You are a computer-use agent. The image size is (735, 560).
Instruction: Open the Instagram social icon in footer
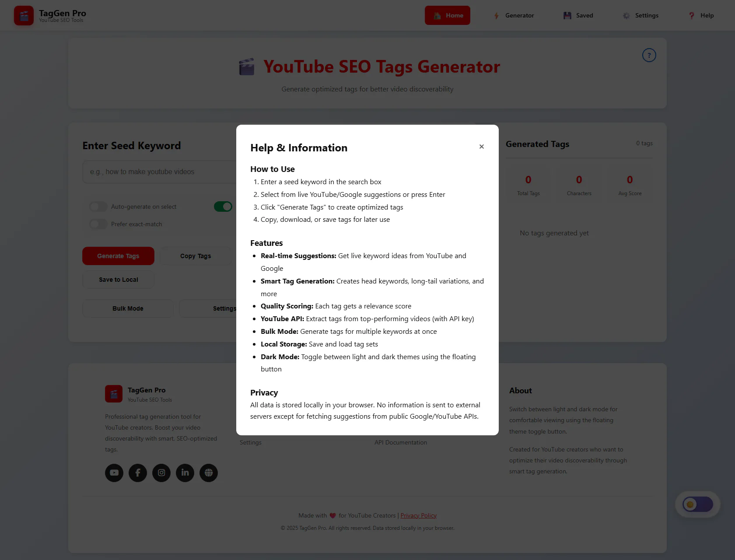[x=161, y=473]
